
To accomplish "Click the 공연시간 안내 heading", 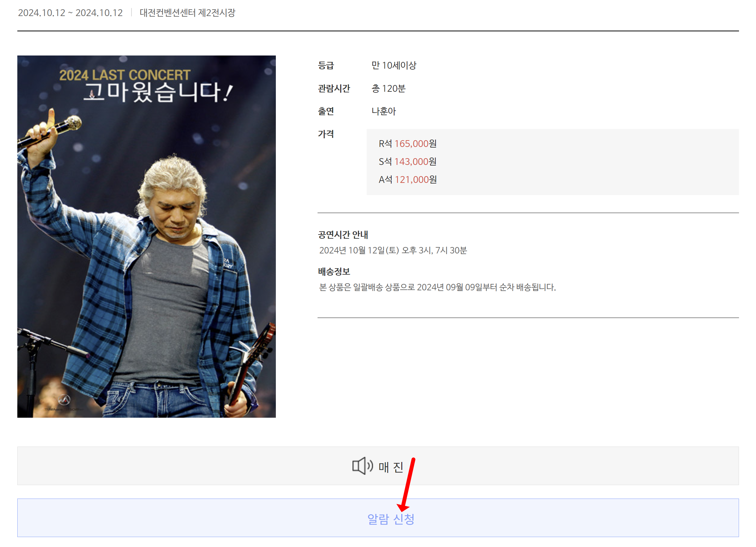I will (343, 235).
